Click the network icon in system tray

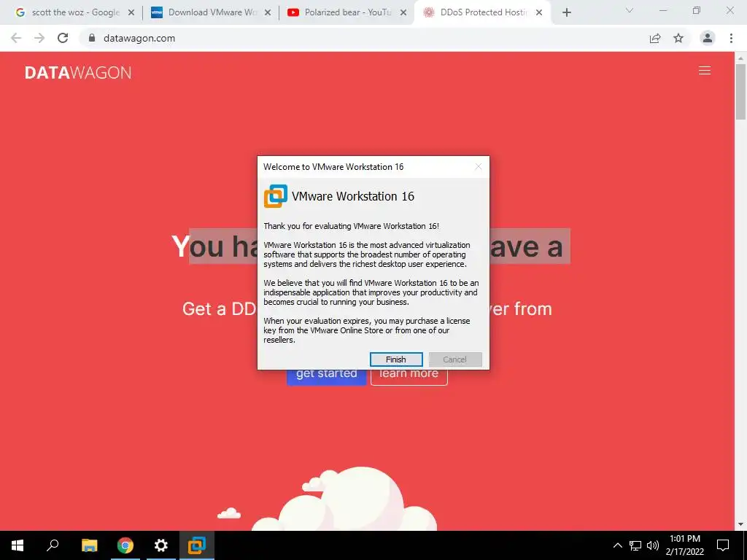coord(635,545)
